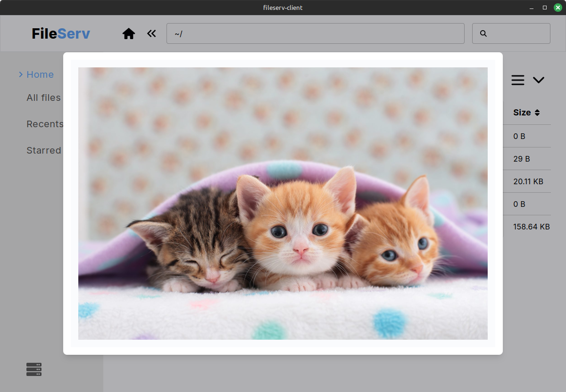Select the file row sized 158.64 KB
Viewport: 566px width, 392px height.
(531, 227)
